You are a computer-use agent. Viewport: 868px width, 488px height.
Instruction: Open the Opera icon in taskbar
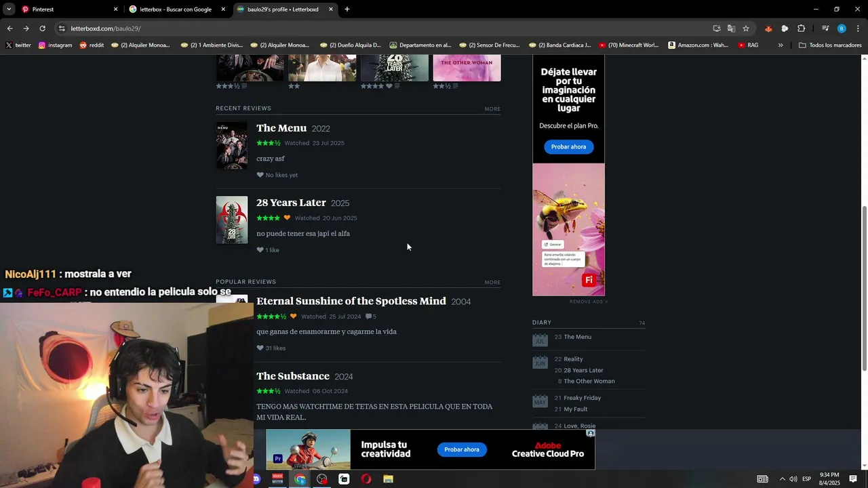tap(366, 479)
